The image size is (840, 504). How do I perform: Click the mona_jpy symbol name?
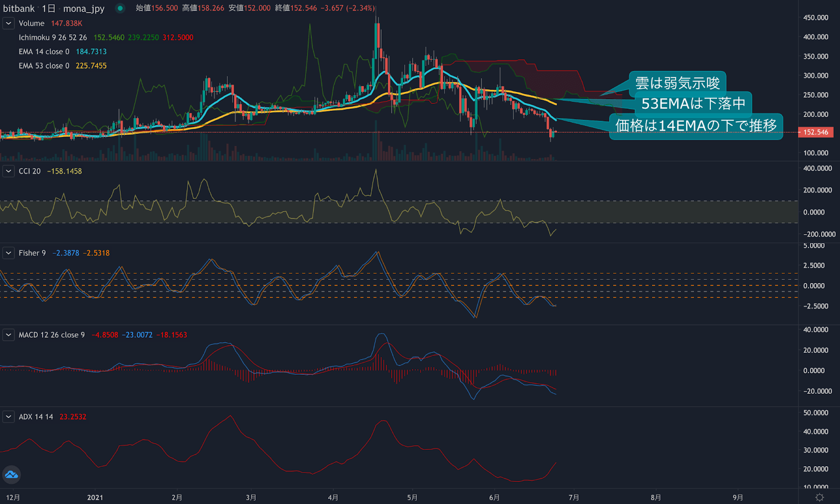83,8
